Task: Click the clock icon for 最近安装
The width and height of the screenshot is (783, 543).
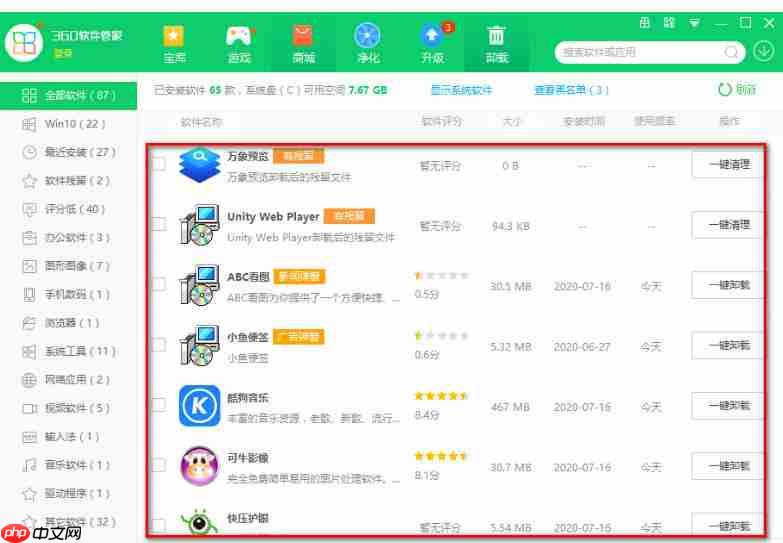Action: tap(29, 152)
